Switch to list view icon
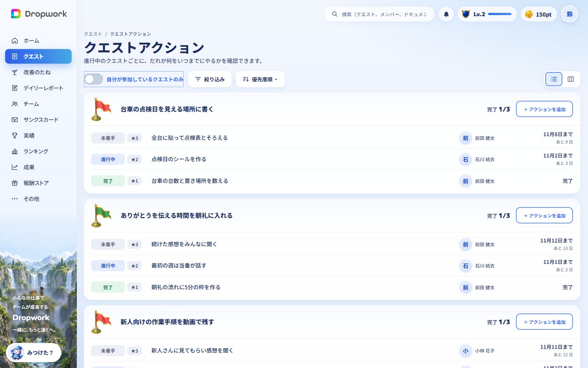The height and width of the screenshot is (368, 588). tap(554, 79)
